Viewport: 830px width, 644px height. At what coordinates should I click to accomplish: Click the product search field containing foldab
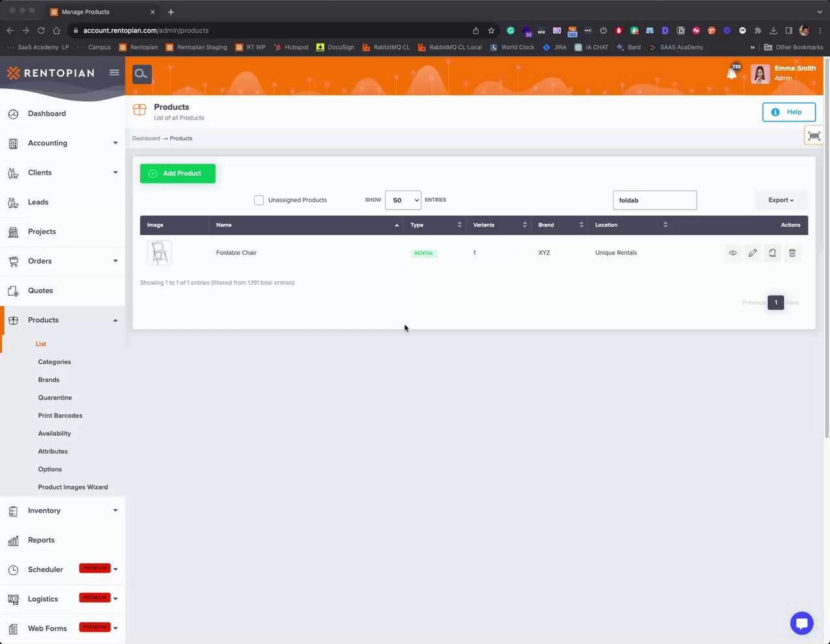pos(655,200)
